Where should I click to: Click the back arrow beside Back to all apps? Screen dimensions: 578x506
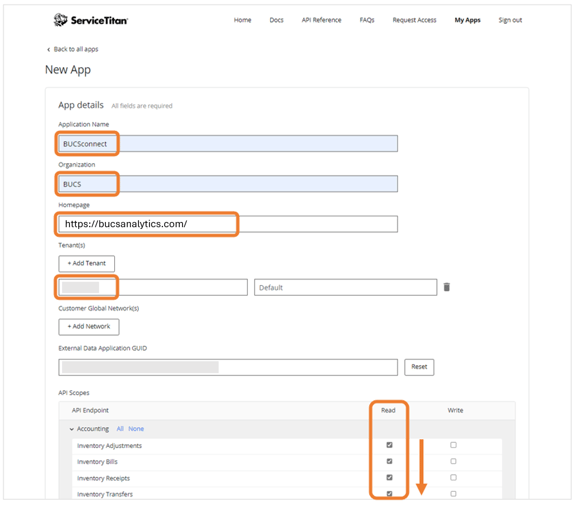(x=48, y=49)
